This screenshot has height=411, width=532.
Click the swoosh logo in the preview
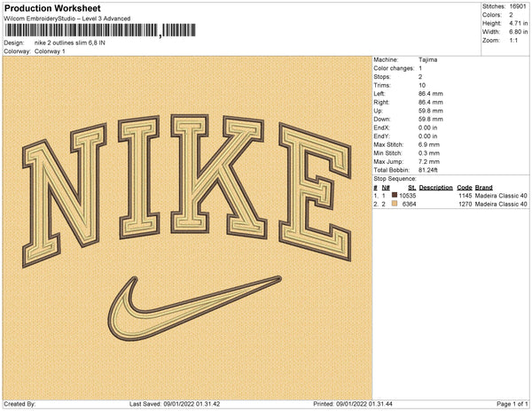point(194,307)
